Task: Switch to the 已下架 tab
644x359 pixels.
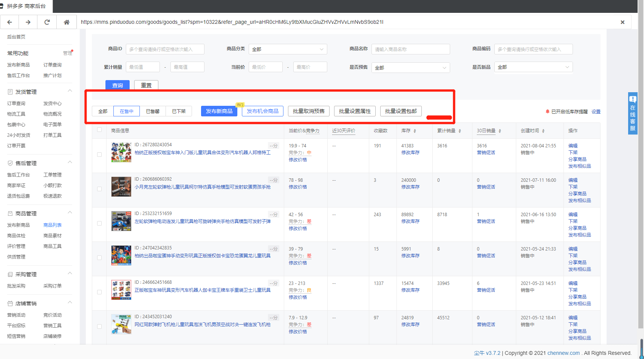Action: [179, 111]
